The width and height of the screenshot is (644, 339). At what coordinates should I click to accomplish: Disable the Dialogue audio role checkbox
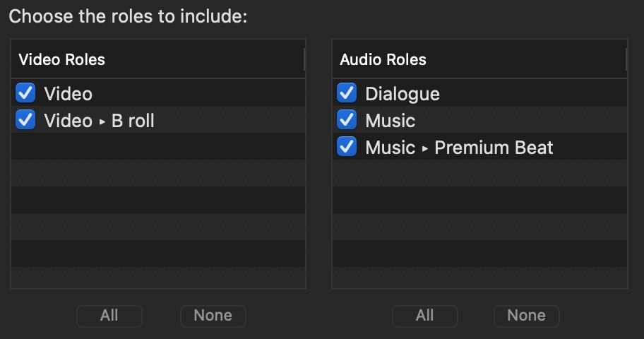[x=347, y=93]
